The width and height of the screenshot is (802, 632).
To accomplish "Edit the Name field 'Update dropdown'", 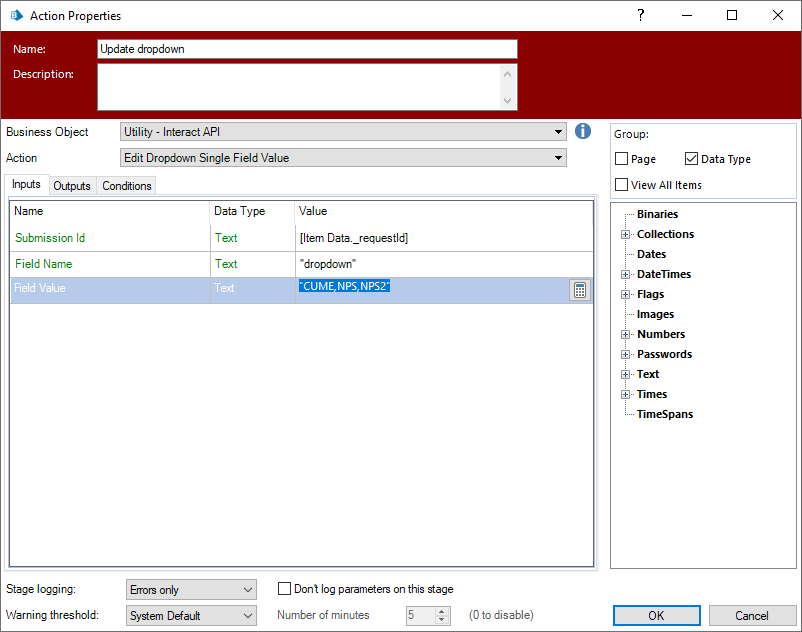I will [x=307, y=49].
